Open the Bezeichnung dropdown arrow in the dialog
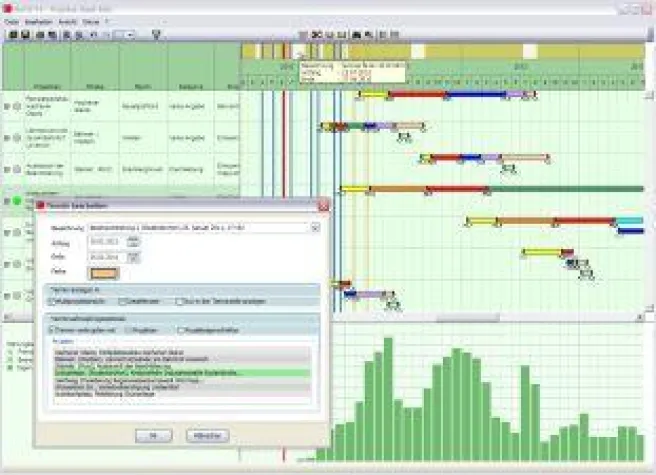This screenshot has height=475, width=656. tap(315, 227)
